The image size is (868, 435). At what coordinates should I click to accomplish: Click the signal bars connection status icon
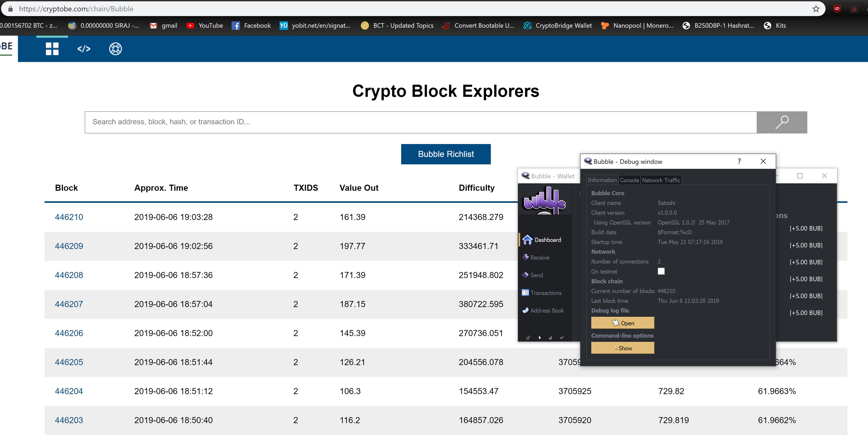(x=550, y=338)
